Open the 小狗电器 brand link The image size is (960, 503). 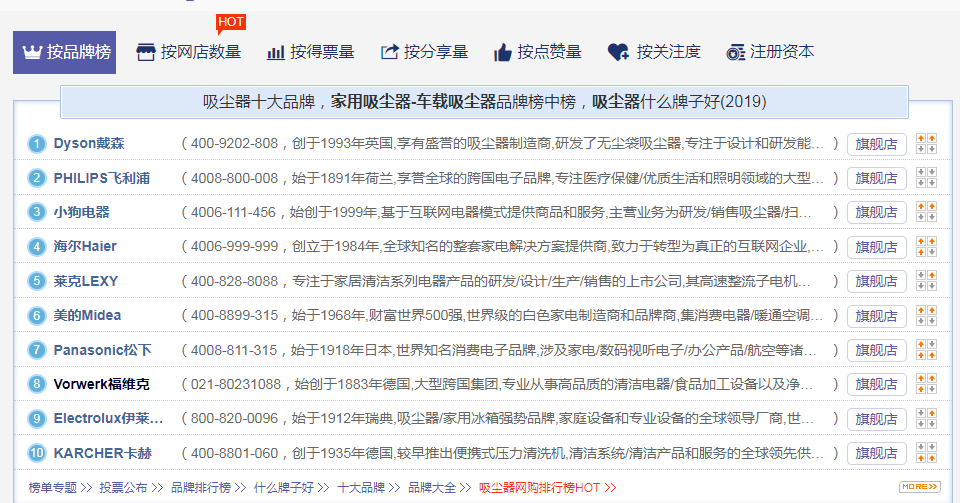[81, 212]
